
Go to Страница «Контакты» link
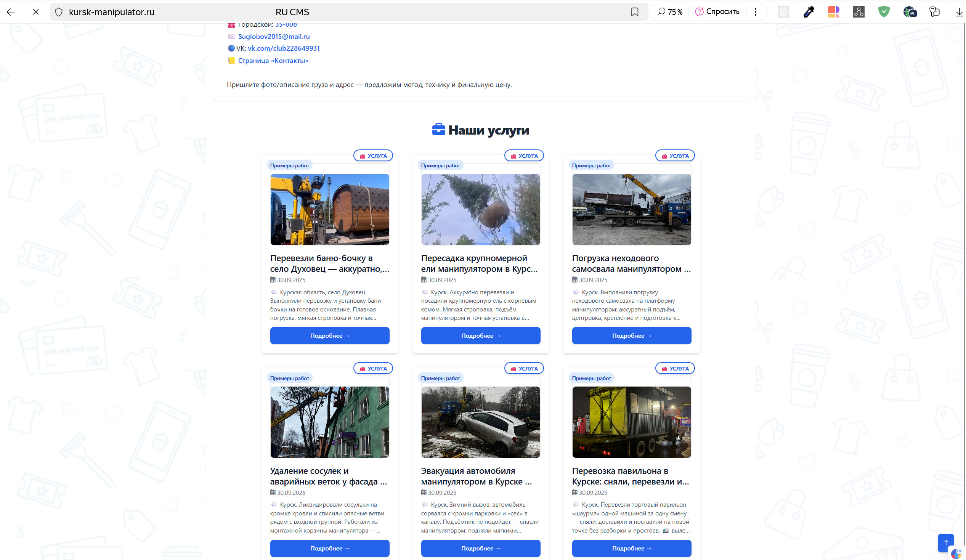click(273, 61)
